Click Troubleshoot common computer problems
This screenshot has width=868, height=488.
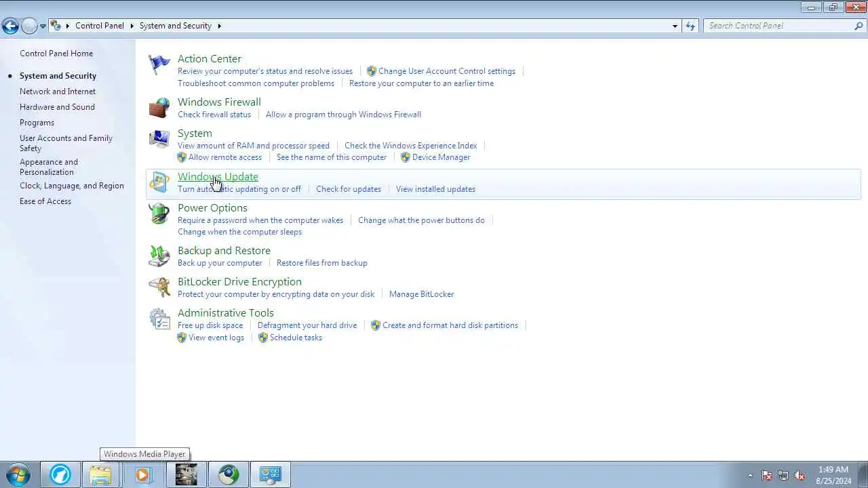pyautogui.click(x=256, y=83)
